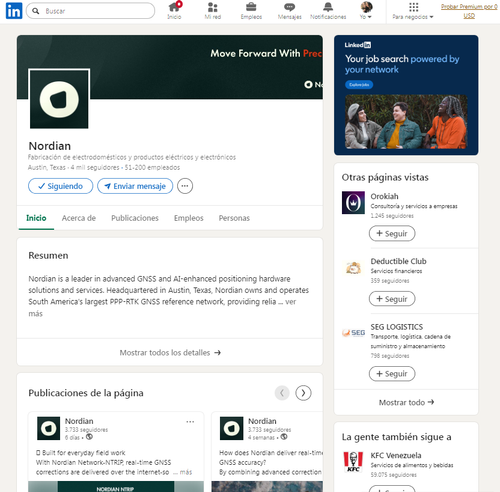Open Deductible Club page logo
The height and width of the screenshot is (492, 500).
point(353,268)
